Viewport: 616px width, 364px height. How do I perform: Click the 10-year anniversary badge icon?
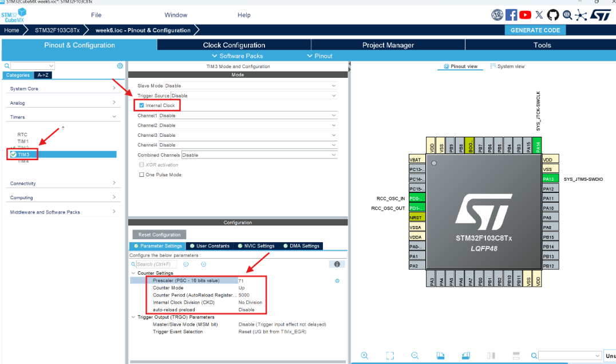tap(497, 15)
